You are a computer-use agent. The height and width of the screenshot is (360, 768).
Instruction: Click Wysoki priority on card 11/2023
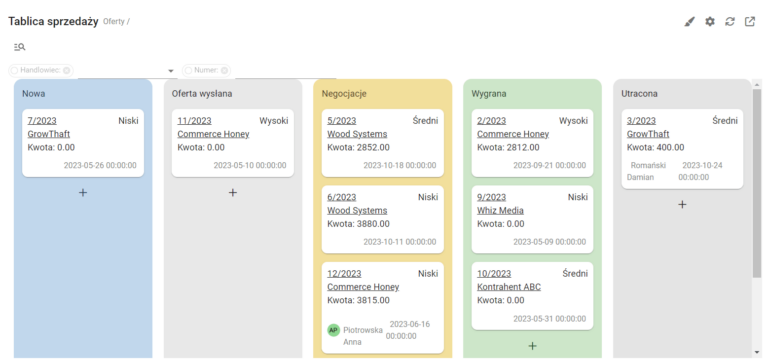pos(274,121)
